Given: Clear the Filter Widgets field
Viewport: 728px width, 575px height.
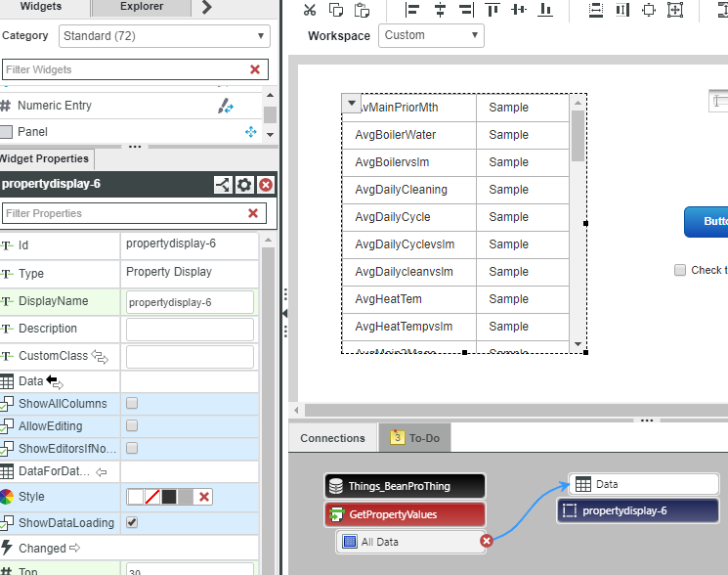Looking at the screenshot, I should coord(255,69).
